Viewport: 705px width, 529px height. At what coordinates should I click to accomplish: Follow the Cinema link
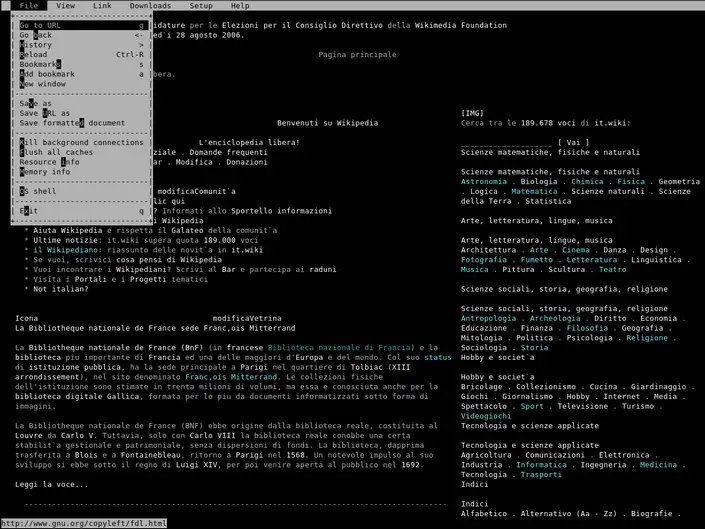(576, 250)
